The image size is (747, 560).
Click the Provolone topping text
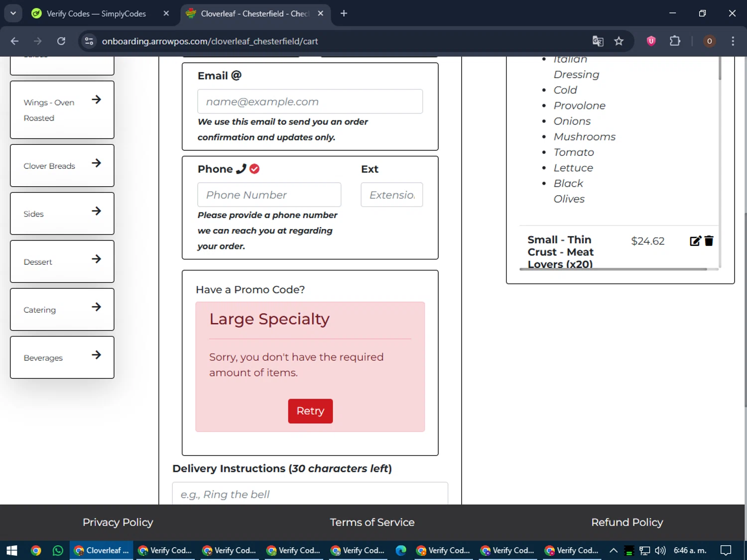click(x=580, y=106)
